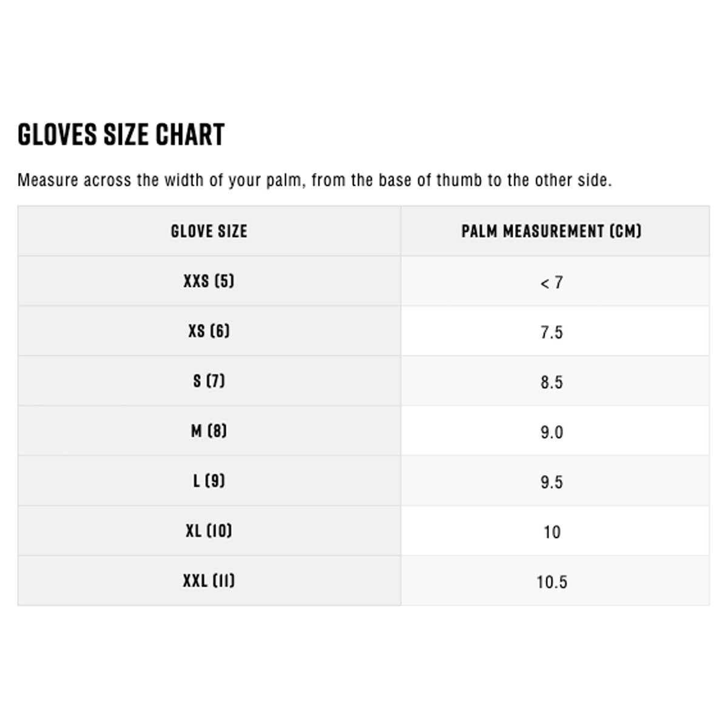
Task: Select the M (8) size cell
Action: pyautogui.click(x=209, y=431)
